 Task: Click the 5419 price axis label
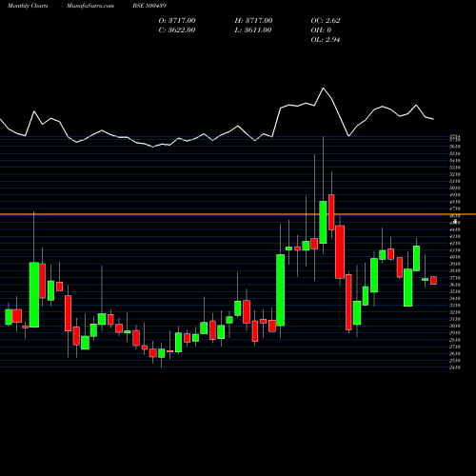click(x=455, y=161)
